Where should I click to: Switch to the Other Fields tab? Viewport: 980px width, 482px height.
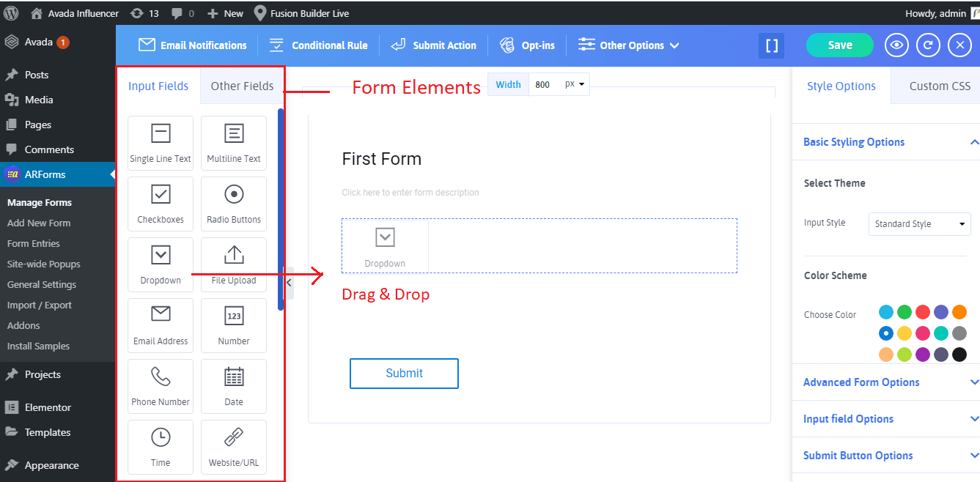pos(242,86)
